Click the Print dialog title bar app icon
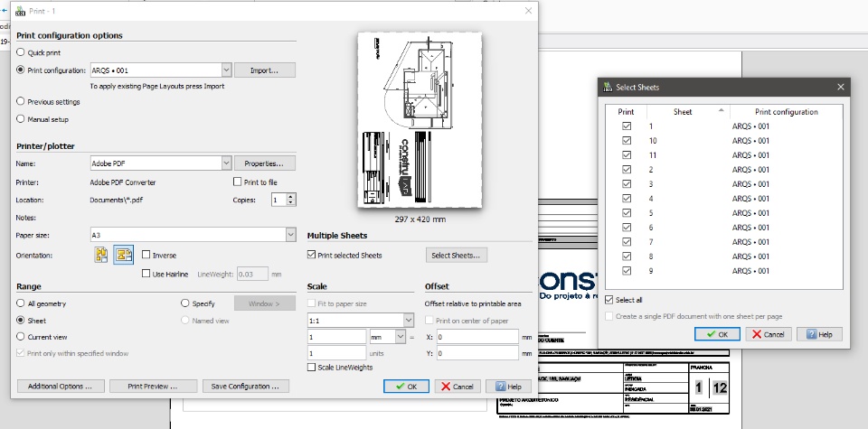 (x=21, y=11)
